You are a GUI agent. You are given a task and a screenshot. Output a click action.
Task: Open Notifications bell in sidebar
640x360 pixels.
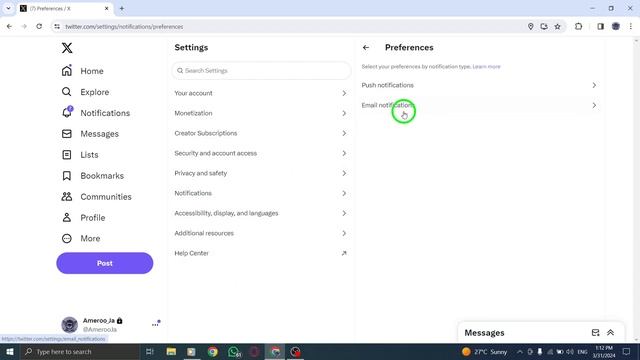[96, 113]
